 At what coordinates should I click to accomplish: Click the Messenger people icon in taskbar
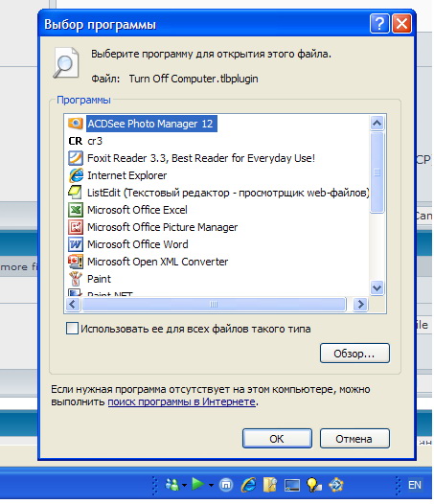(x=171, y=485)
